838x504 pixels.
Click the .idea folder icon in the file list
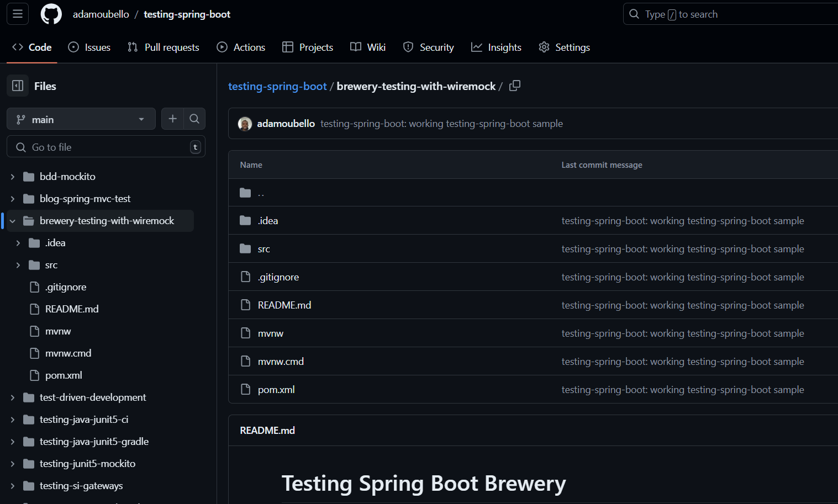245,220
